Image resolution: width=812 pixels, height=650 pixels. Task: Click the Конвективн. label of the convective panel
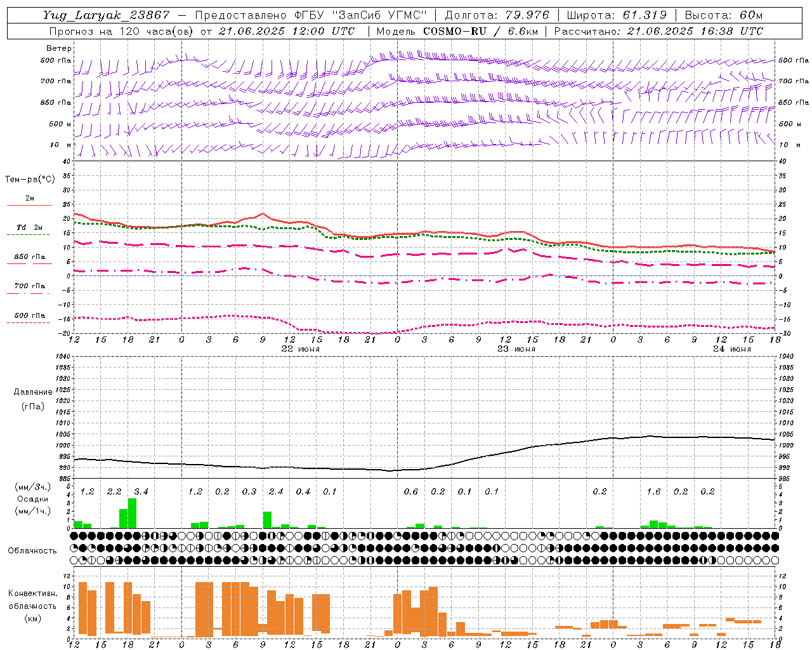33,594
